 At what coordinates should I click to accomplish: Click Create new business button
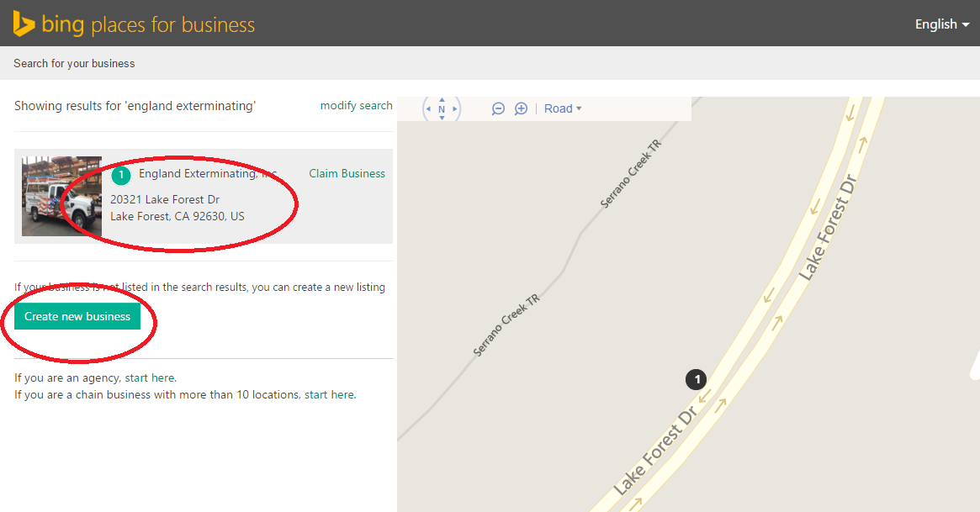(x=77, y=317)
